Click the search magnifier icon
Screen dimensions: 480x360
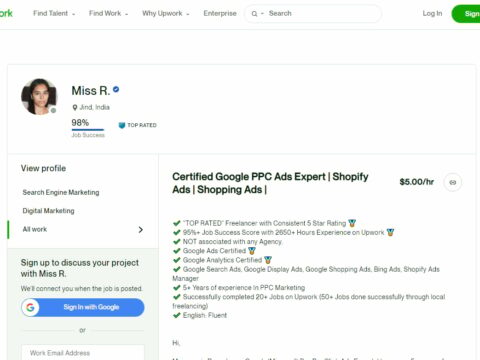click(254, 14)
